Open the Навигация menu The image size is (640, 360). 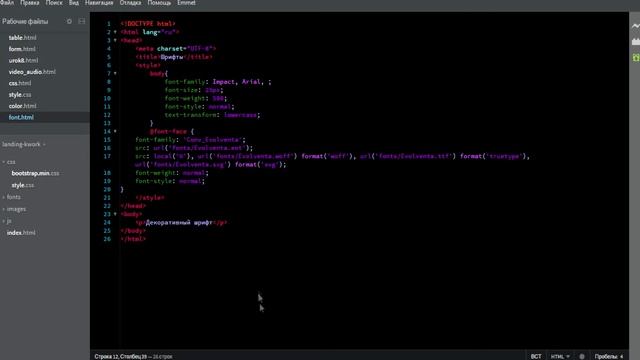[99, 3]
